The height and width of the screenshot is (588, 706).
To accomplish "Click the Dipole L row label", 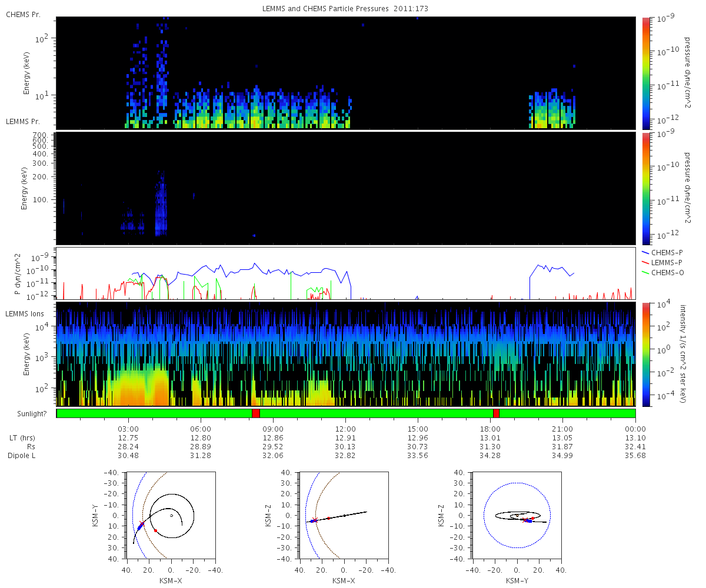I will 22,456.
